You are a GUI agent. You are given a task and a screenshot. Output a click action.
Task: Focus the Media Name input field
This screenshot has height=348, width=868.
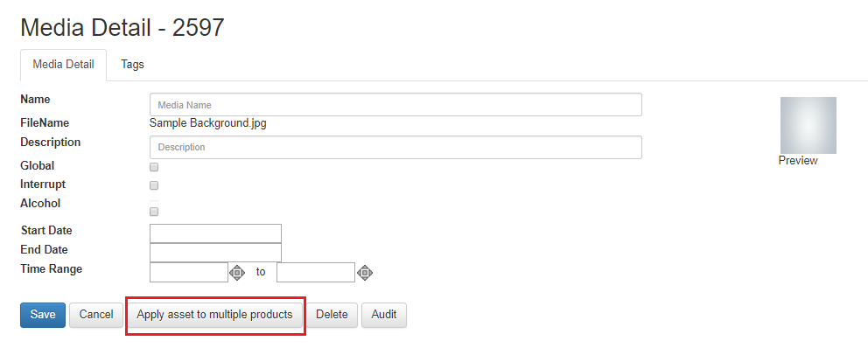pos(395,105)
